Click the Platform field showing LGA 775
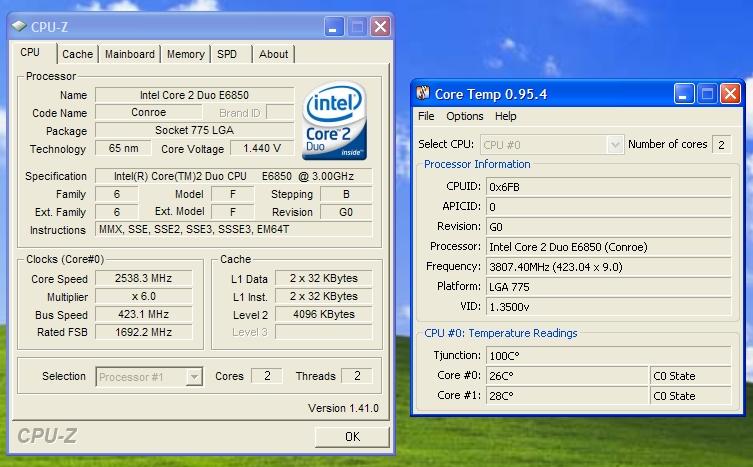Viewport: 753px width, 467px height. [x=608, y=287]
